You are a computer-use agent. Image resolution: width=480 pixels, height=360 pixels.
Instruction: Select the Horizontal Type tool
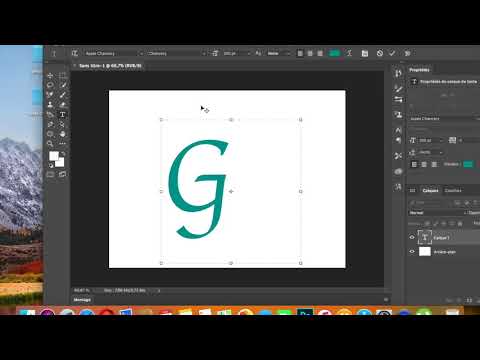[62, 115]
